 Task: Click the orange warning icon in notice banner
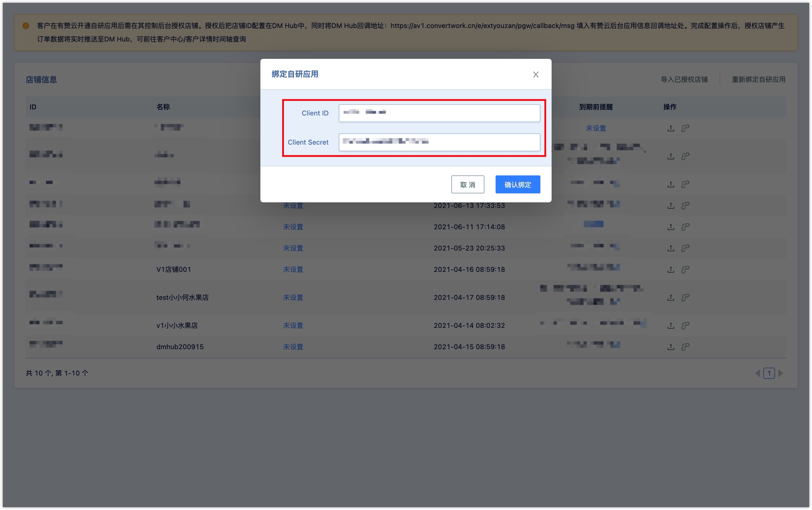click(x=25, y=25)
